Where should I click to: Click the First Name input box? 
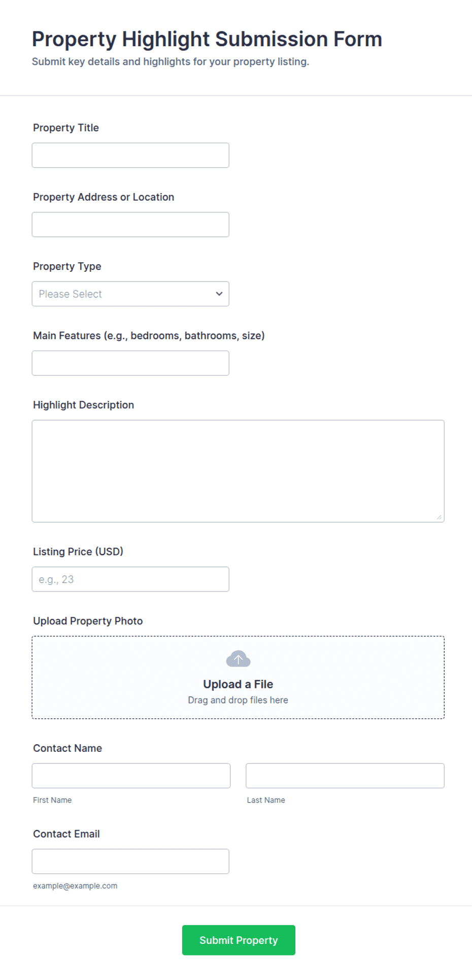131,776
